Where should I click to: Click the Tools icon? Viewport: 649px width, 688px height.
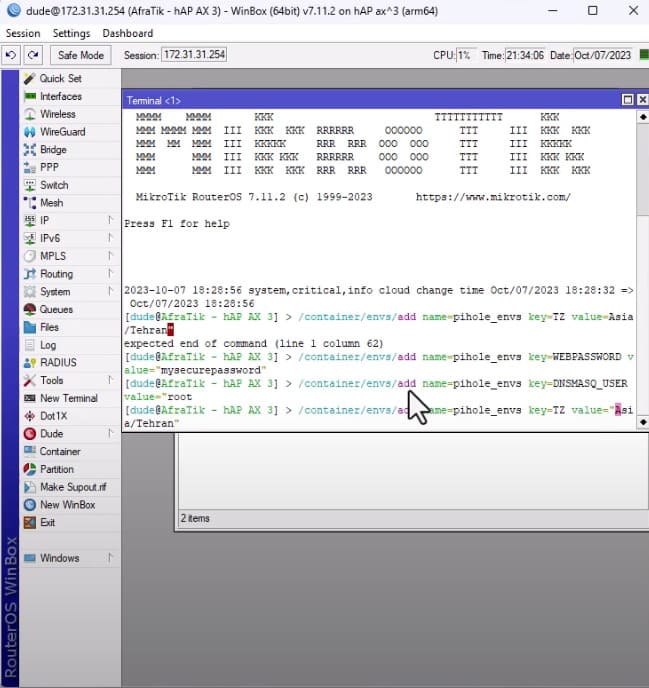coord(29,380)
